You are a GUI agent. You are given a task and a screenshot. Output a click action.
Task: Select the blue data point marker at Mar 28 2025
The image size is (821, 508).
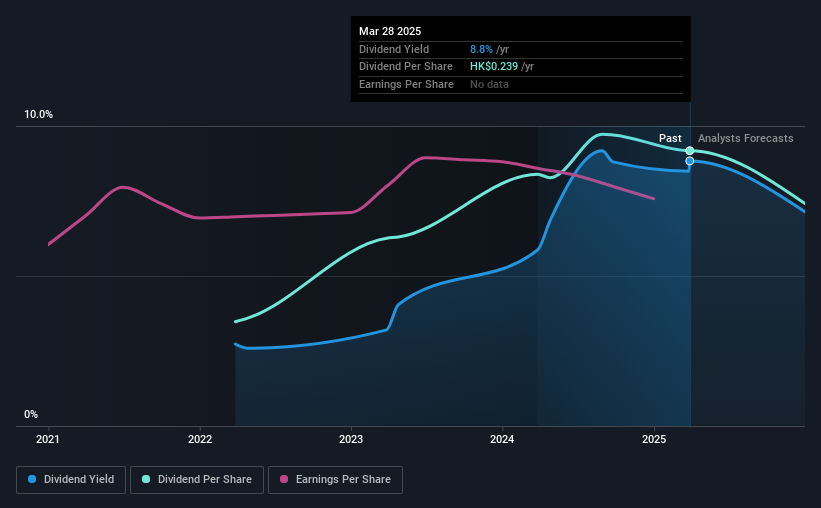pyautogui.click(x=690, y=161)
